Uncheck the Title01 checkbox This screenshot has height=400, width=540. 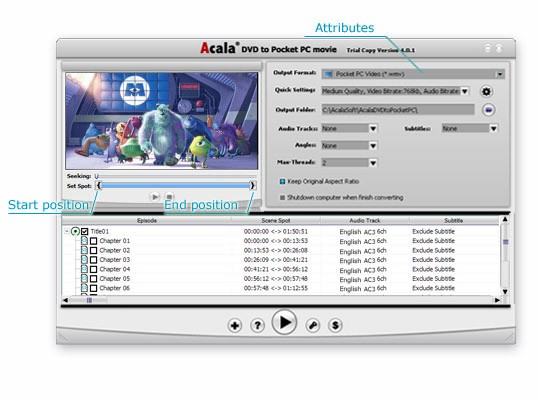click(85, 232)
